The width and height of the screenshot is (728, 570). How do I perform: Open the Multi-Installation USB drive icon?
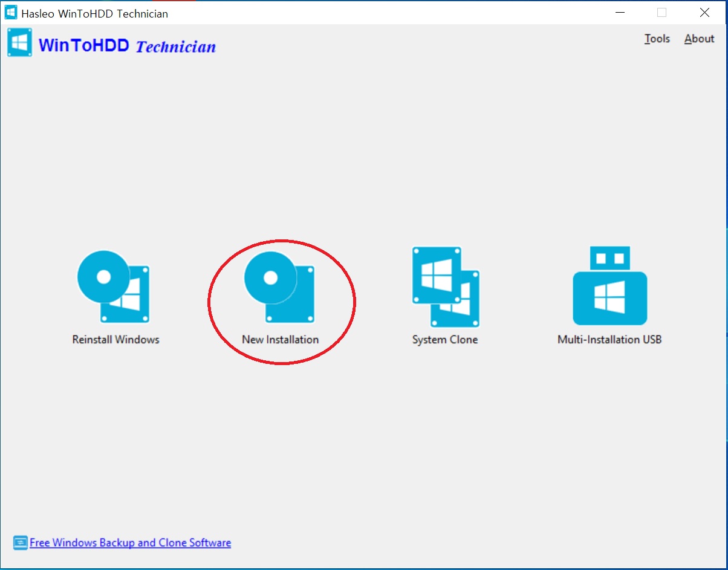(x=609, y=285)
